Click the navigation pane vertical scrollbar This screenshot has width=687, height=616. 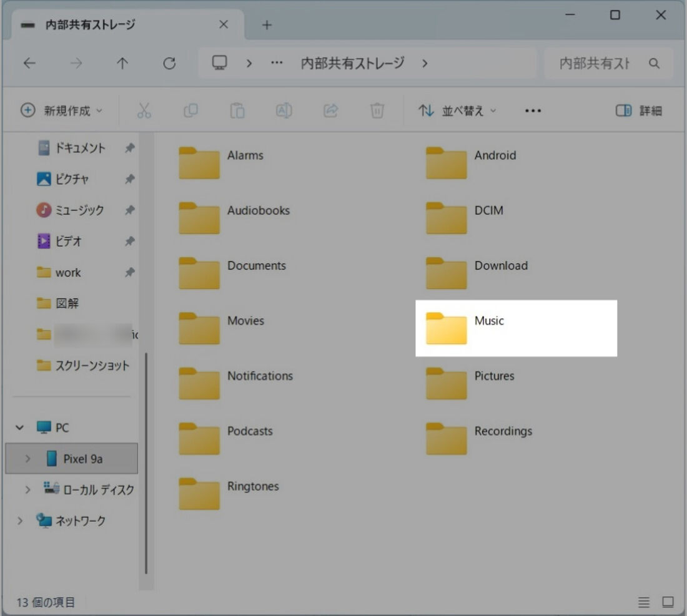[146, 462]
